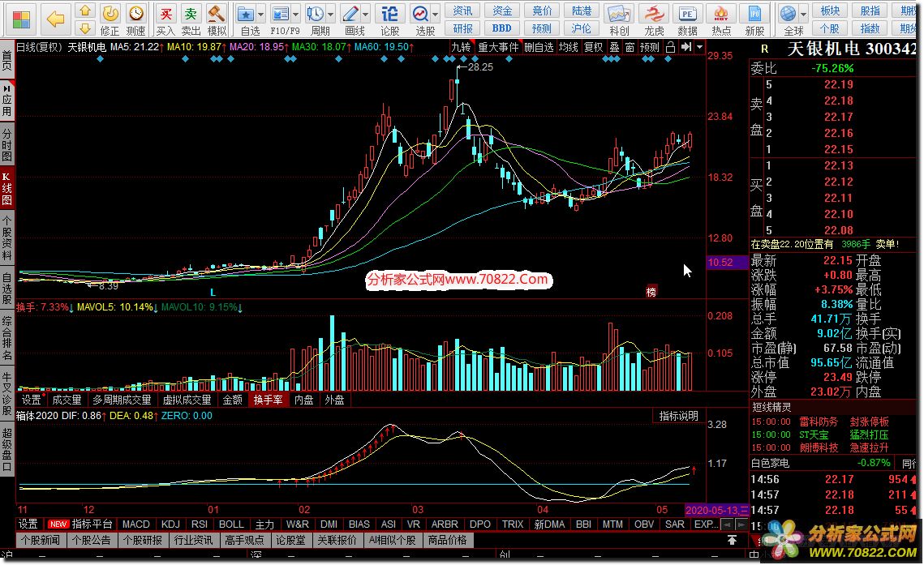Toggle the 九转 indicator
The image size is (924, 565).
[461, 47]
